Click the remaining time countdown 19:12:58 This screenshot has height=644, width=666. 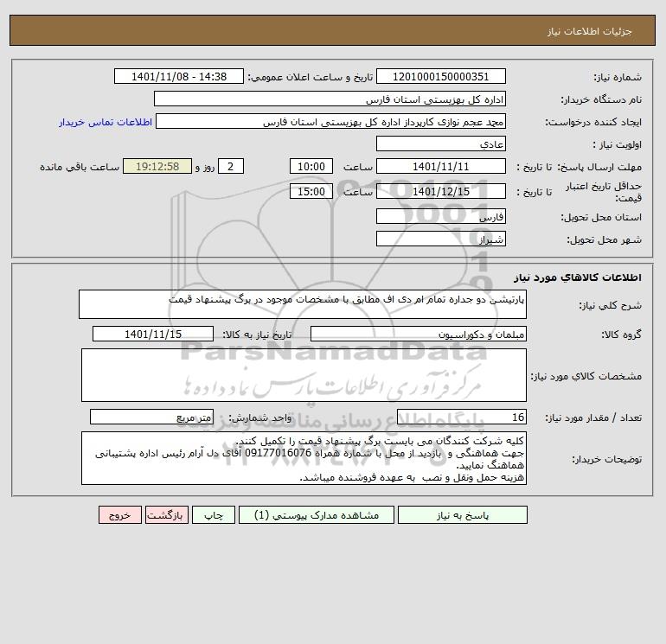point(157,167)
